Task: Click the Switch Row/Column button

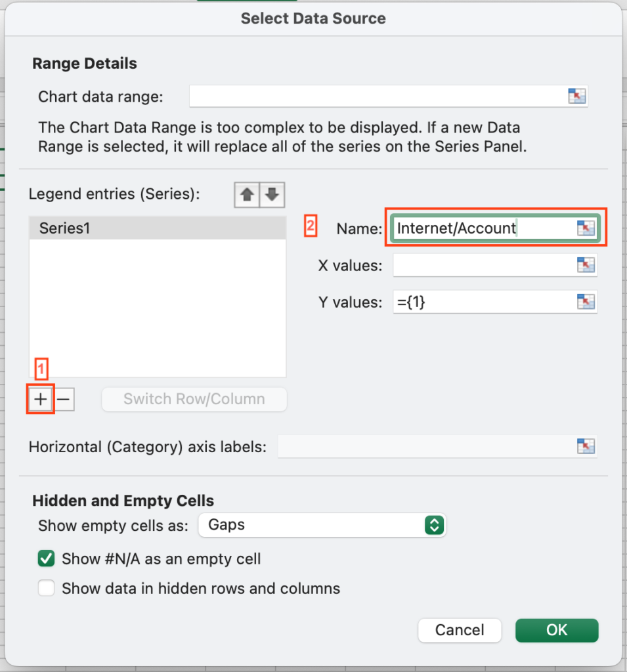Action: click(x=194, y=399)
